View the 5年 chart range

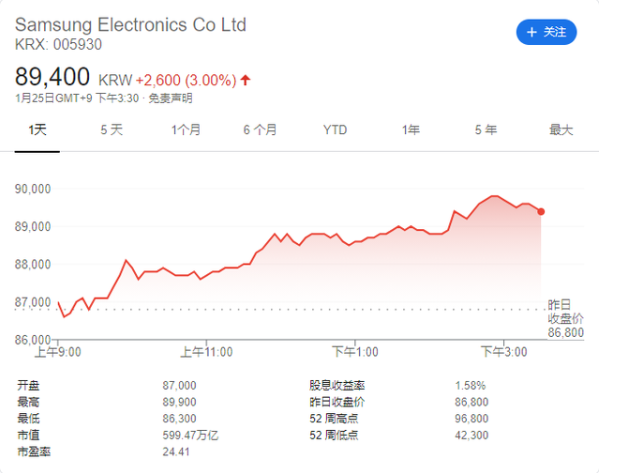click(x=485, y=130)
